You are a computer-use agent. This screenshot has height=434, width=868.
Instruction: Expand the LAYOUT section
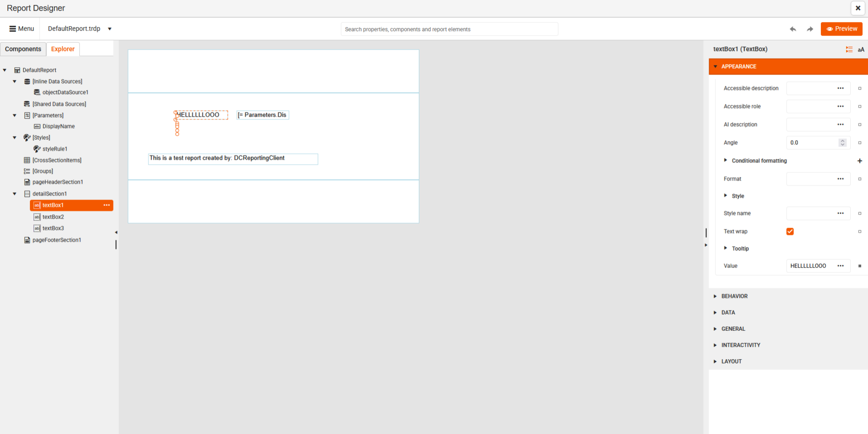pyautogui.click(x=788, y=361)
